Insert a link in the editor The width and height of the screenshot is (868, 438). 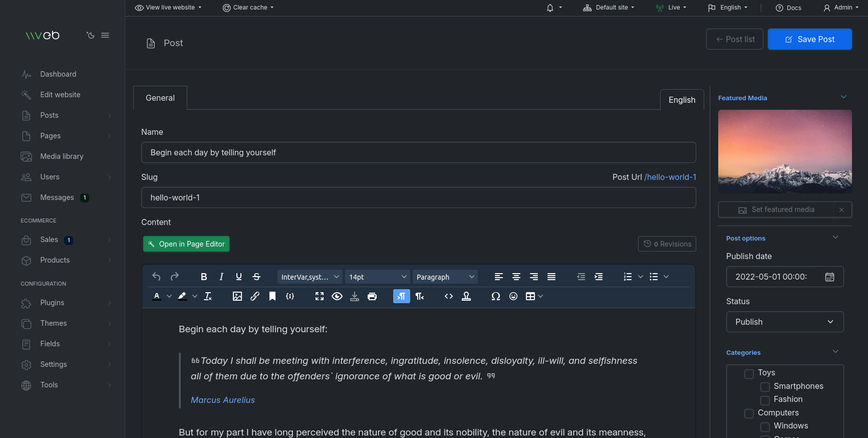tap(255, 296)
